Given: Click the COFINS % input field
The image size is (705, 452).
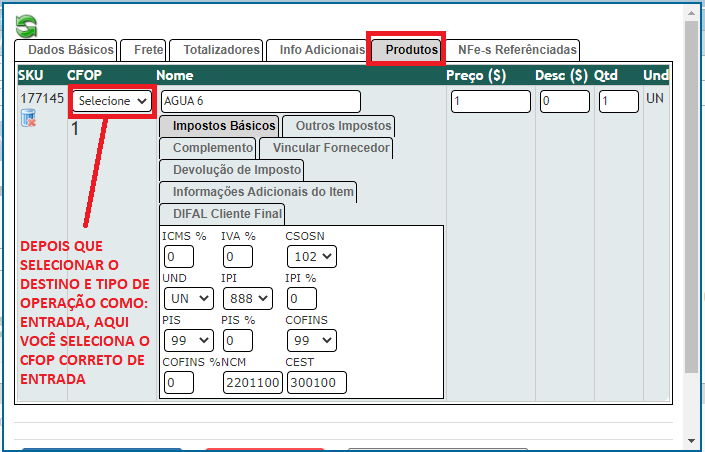Looking at the screenshot, I should [178, 383].
